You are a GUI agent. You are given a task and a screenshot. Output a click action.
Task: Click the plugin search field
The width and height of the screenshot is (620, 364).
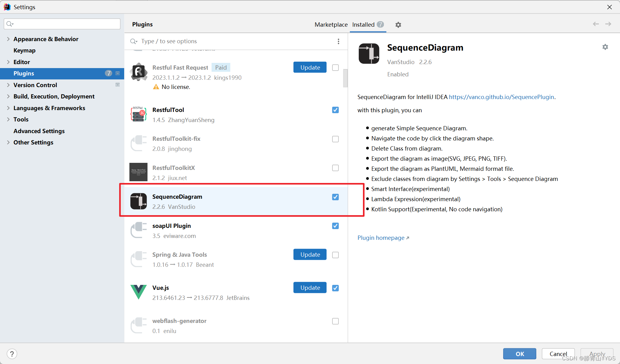coord(233,41)
